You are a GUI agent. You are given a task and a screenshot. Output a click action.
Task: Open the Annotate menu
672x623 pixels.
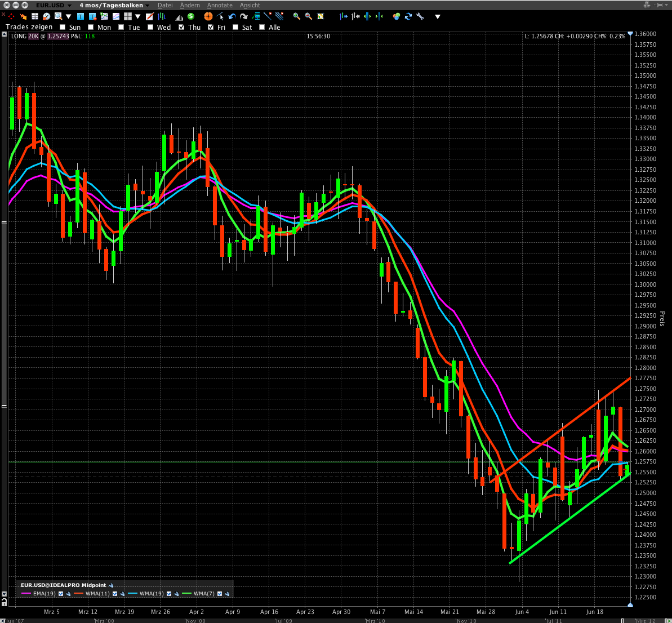220,5
